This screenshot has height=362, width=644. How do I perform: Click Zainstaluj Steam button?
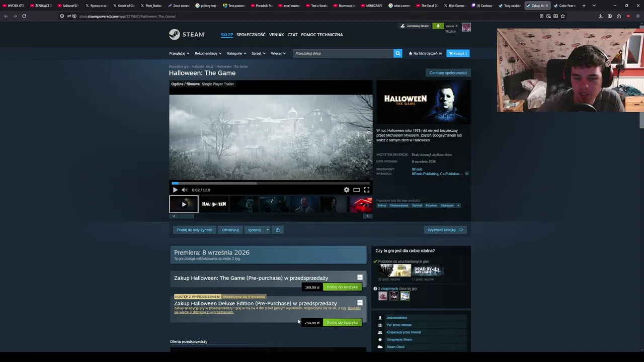415,26
